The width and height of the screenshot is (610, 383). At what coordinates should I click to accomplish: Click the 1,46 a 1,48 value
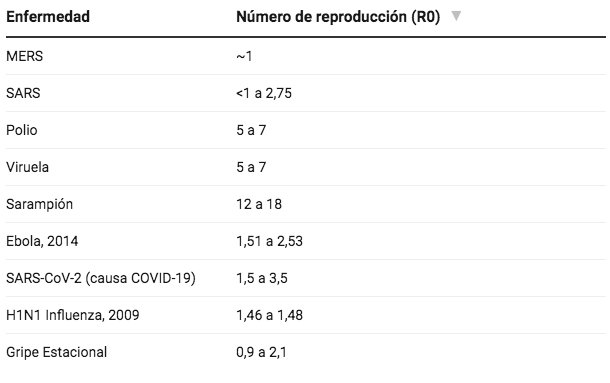tap(269, 315)
